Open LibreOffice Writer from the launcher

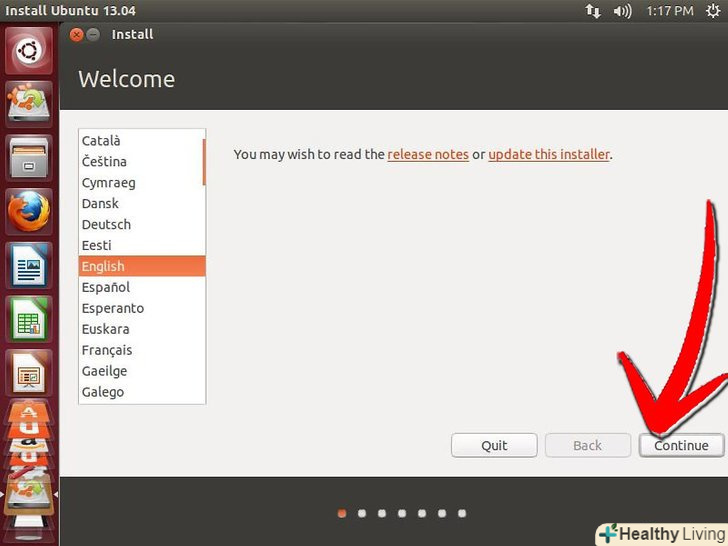(x=29, y=266)
